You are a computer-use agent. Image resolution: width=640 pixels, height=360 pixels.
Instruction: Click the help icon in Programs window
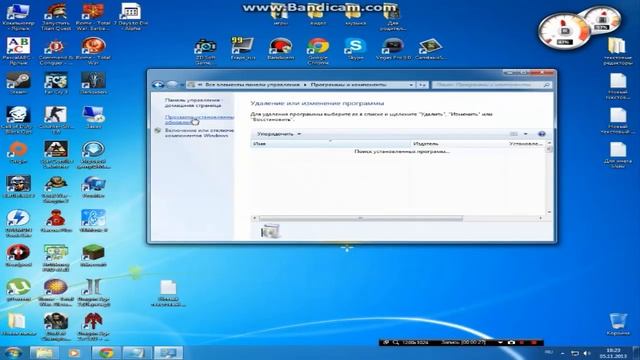542,134
